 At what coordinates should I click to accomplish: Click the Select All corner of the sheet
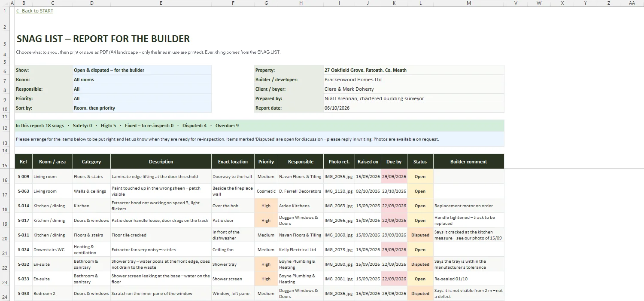click(x=5, y=3)
